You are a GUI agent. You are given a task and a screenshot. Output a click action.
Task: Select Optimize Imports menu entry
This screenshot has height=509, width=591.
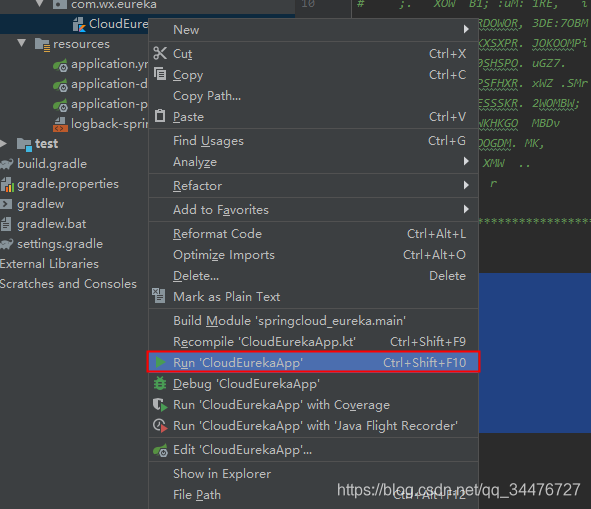pos(314,255)
